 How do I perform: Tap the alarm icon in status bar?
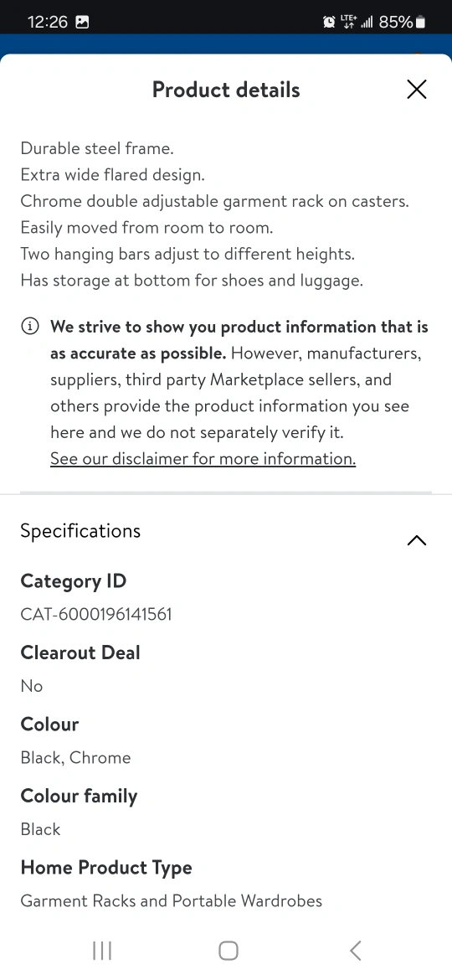[329, 23]
